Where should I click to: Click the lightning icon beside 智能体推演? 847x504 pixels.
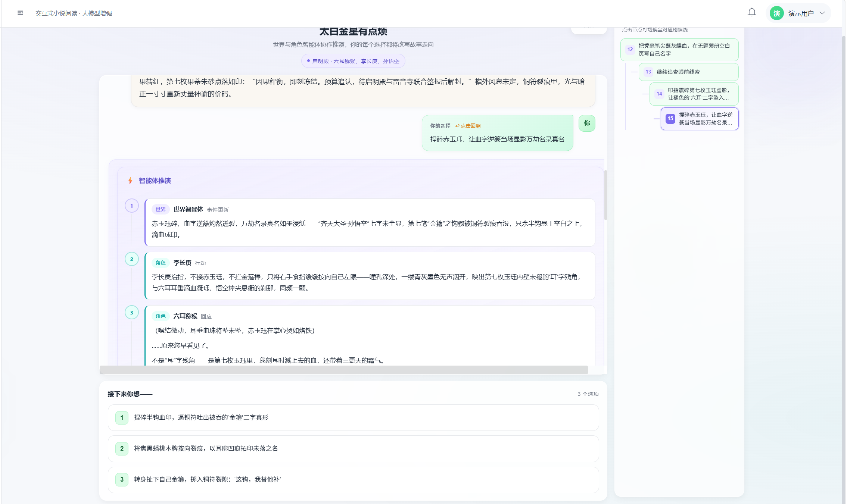pyautogui.click(x=130, y=181)
